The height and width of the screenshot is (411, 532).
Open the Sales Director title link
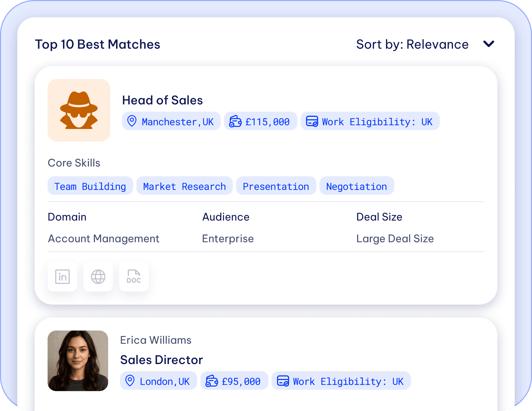(161, 360)
